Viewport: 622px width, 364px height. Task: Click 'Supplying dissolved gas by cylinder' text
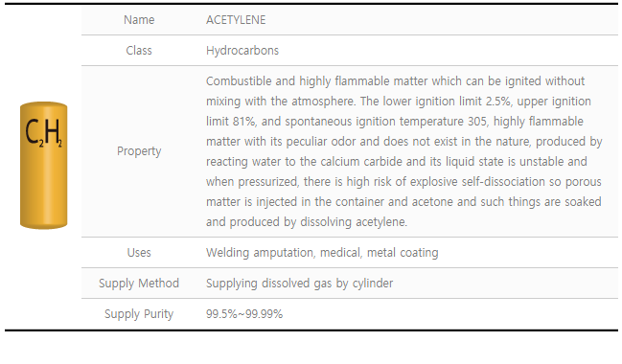pos(299,284)
